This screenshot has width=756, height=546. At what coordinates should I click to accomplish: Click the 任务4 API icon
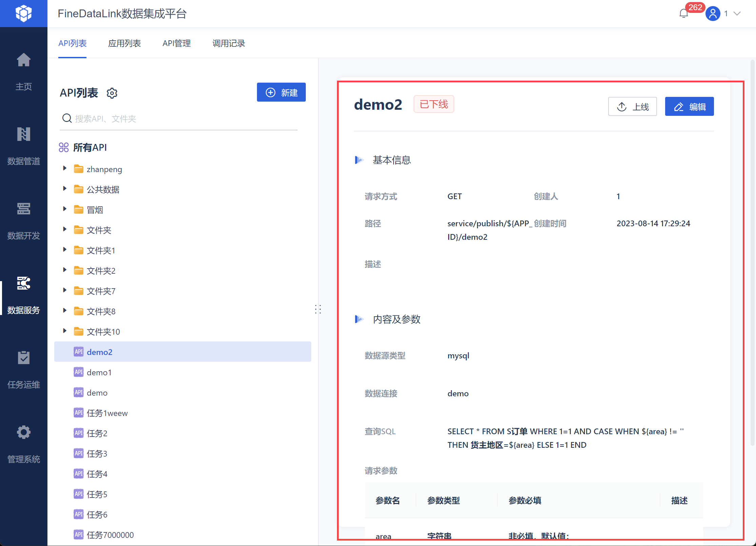(79, 474)
